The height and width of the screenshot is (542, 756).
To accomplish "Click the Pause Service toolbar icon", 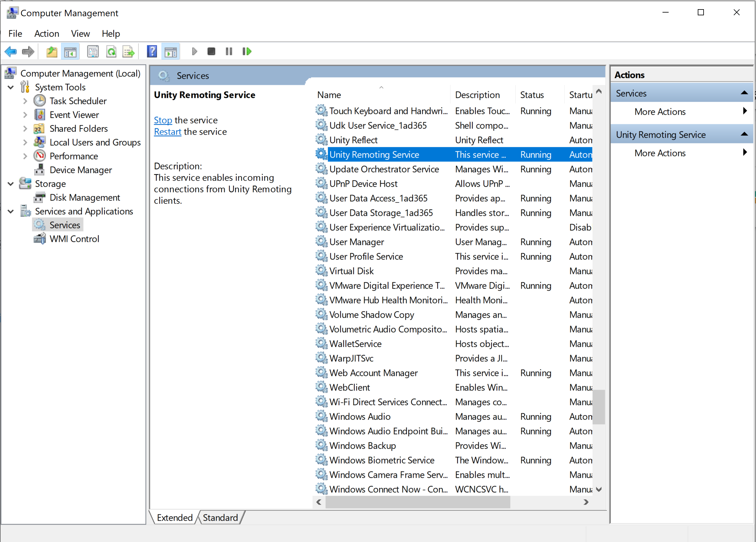I will [229, 52].
